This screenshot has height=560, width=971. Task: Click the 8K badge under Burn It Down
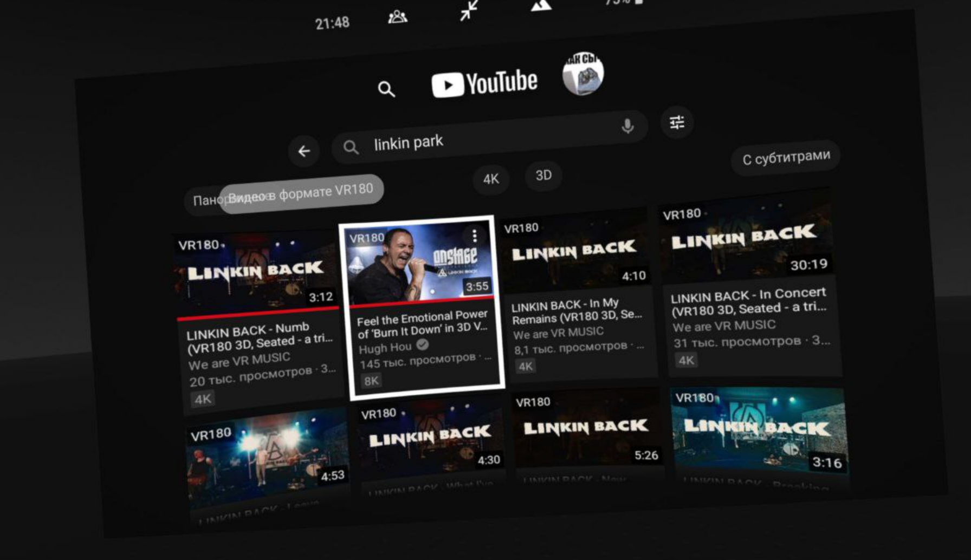(x=371, y=381)
